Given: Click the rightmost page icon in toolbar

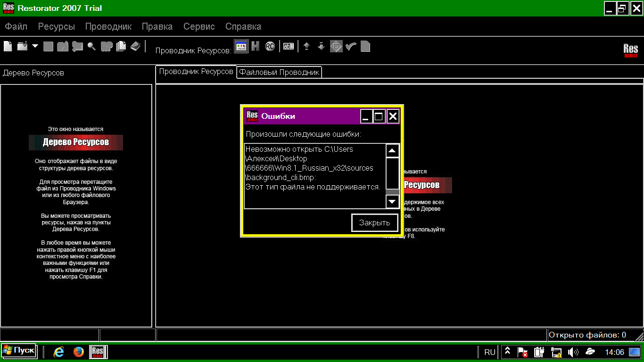Looking at the screenshot, I should [x=365, y=46].
